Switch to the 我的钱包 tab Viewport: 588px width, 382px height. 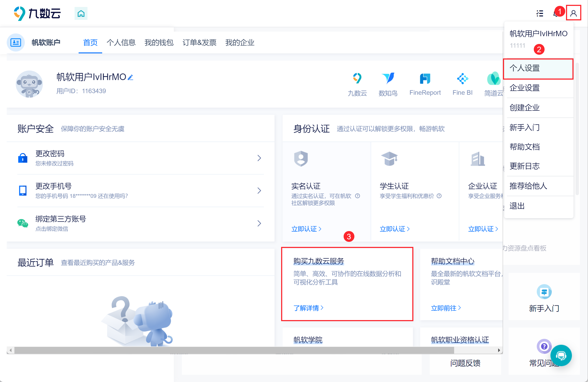point(159,42)
